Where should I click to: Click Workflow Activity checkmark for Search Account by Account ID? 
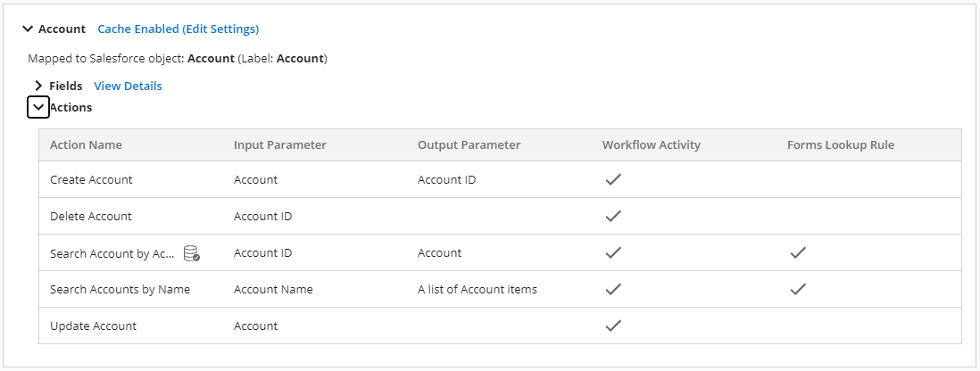click(x=612, y=252)
